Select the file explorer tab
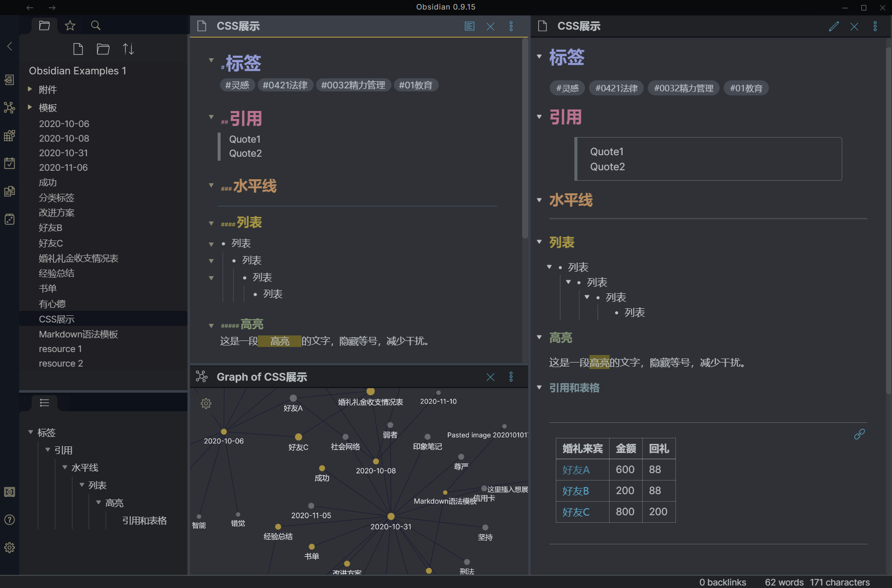Viewport: 892px width, 588px height. pos(44,25)
